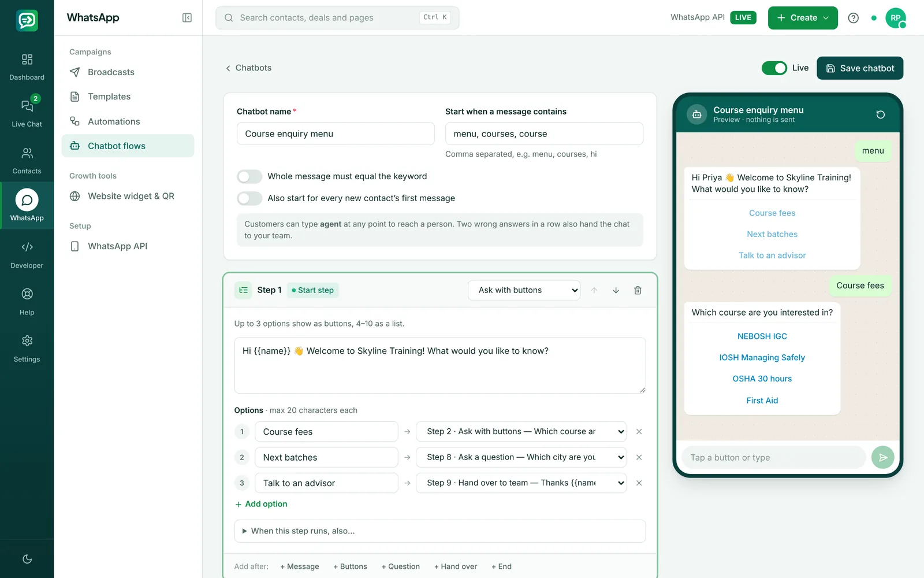The width and height of the screenshot is (924, 578).
Task: Open Website widget & QR
Action: [x=128, y=196]
